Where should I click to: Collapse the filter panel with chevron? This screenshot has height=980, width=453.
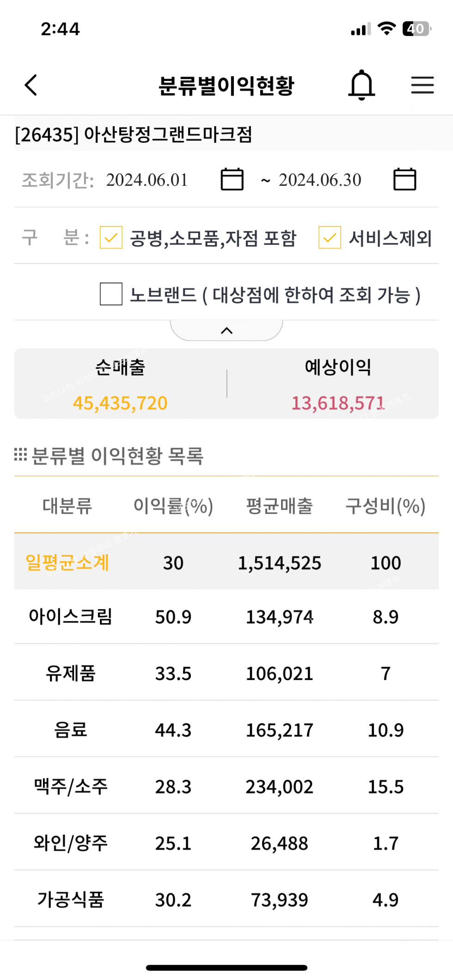coord(226,330)
